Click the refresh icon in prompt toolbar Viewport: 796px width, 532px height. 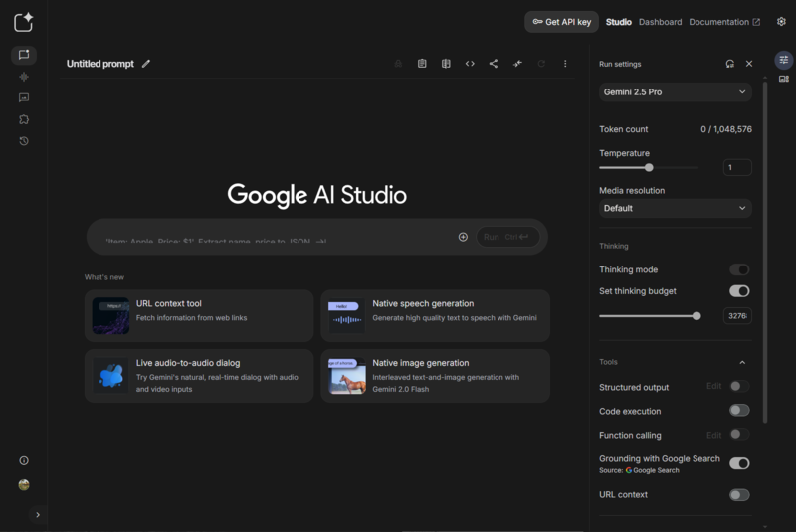coord(541,64)
